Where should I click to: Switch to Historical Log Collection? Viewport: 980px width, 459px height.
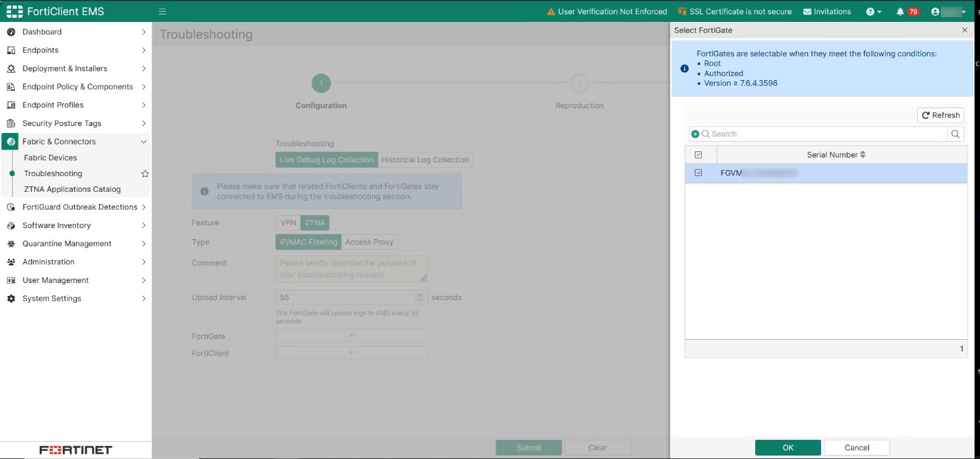(x=425, y=160)
